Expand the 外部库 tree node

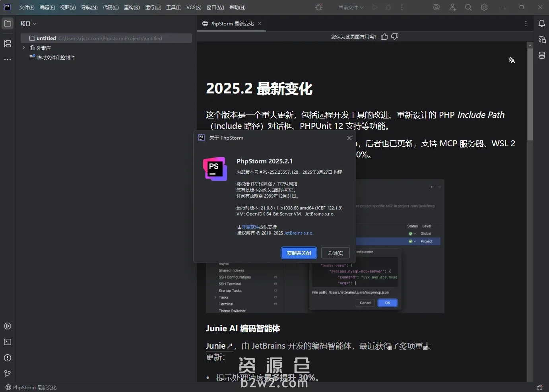click(23, 48)
